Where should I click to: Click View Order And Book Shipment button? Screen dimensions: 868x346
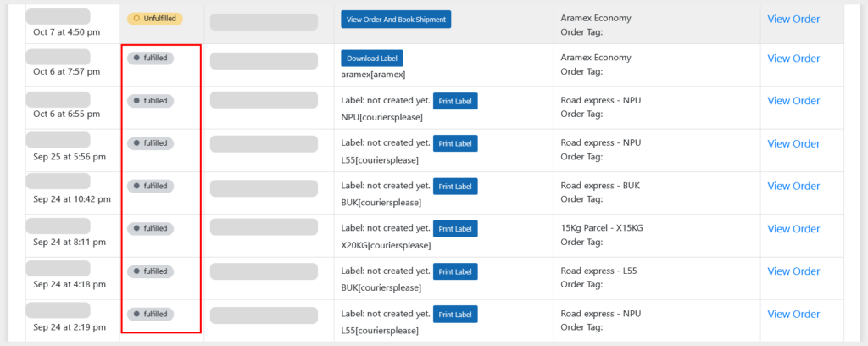coord(396,19)
